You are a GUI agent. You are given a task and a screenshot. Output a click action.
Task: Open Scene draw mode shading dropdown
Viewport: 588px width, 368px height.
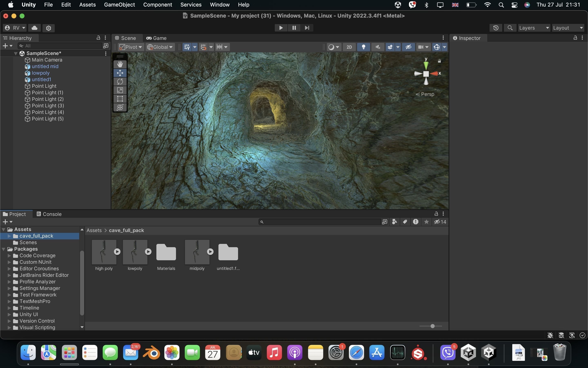point(334,47)
